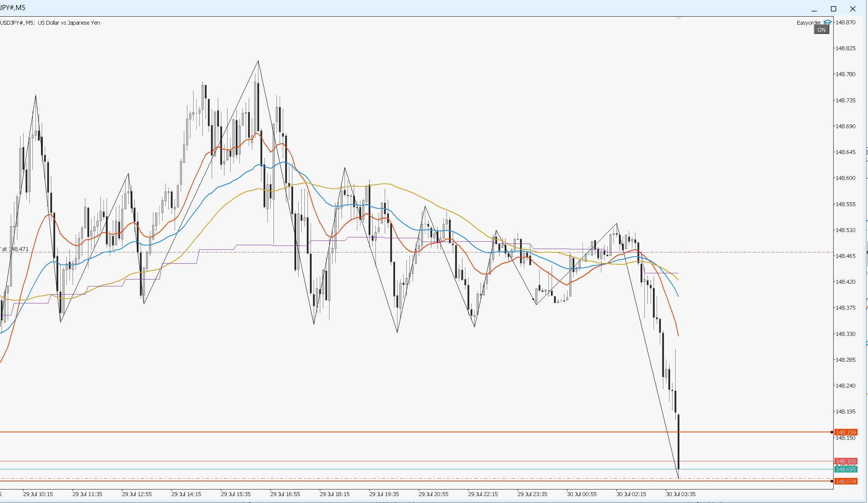Maximize the USDJPY chart window
Screen dimensions: 868x503
(x=834, y=9)
